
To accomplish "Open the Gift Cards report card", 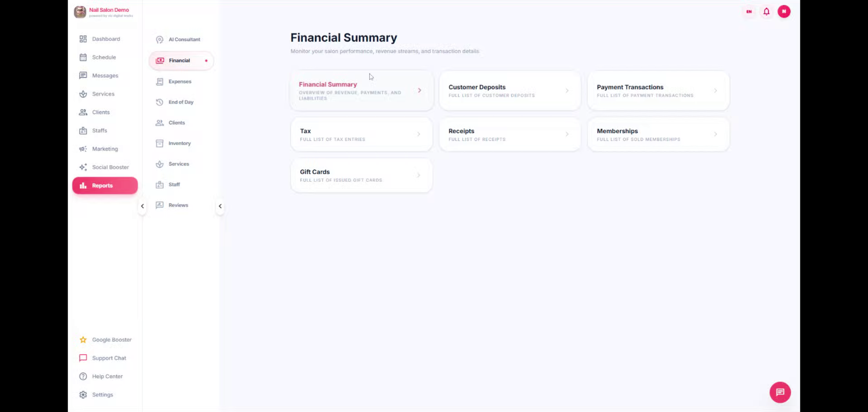I will (x=361, y=175).
